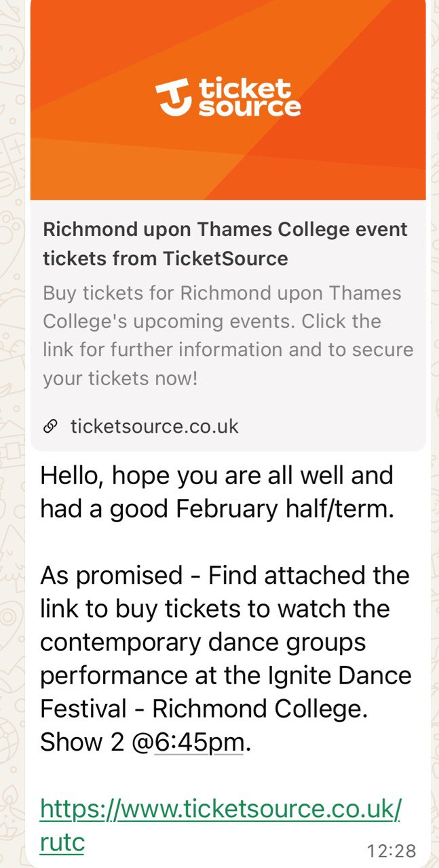
Task: Tap the 'contemporary dance groups' words
Action: tap(203, 642)
